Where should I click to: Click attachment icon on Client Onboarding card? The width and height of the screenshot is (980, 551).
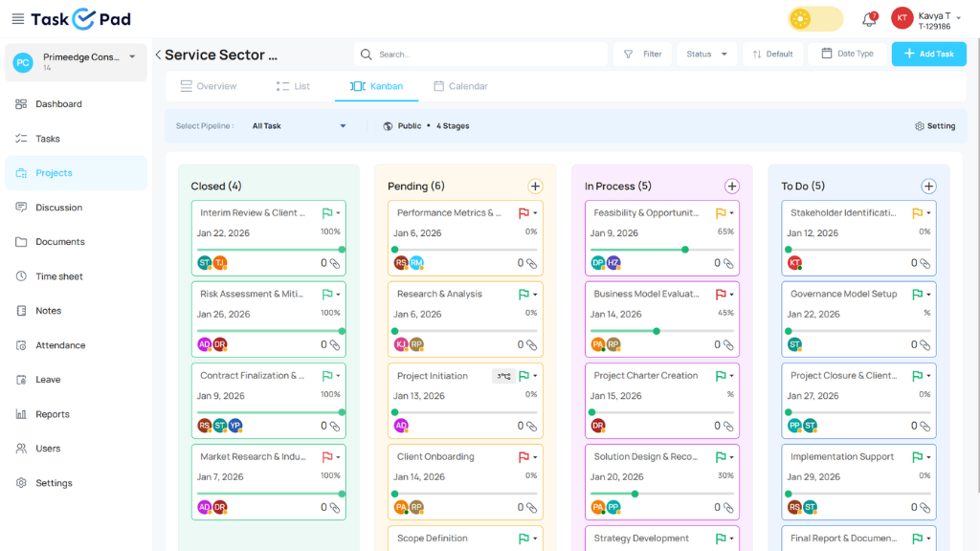532,508
